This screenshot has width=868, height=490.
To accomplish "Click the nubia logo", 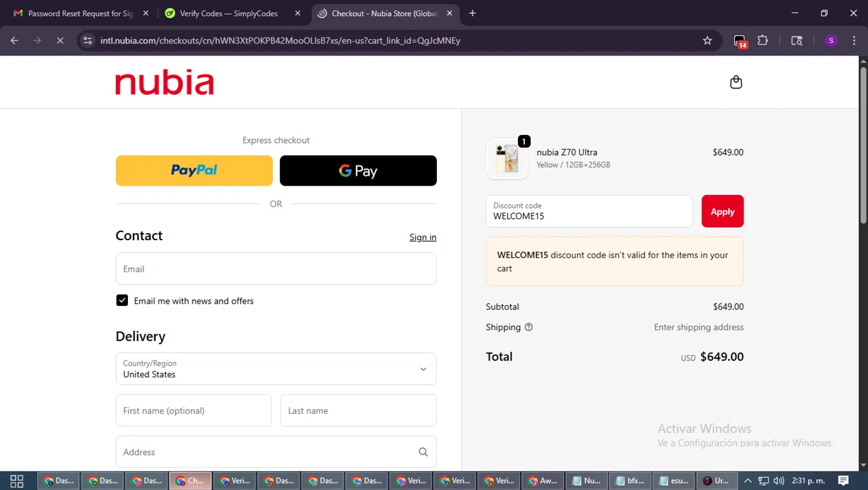I will (165, 83).
